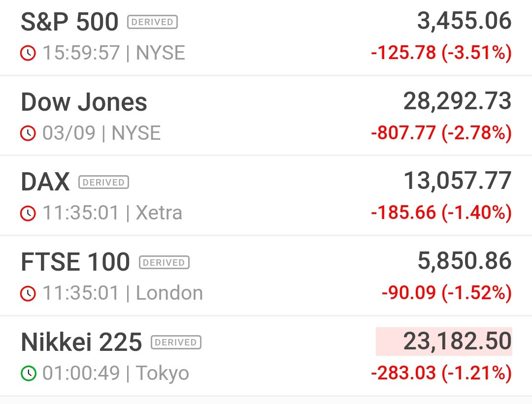The image size is (532, 404).
Task: Open the Dow Jones index name
Action: [84, 102]
